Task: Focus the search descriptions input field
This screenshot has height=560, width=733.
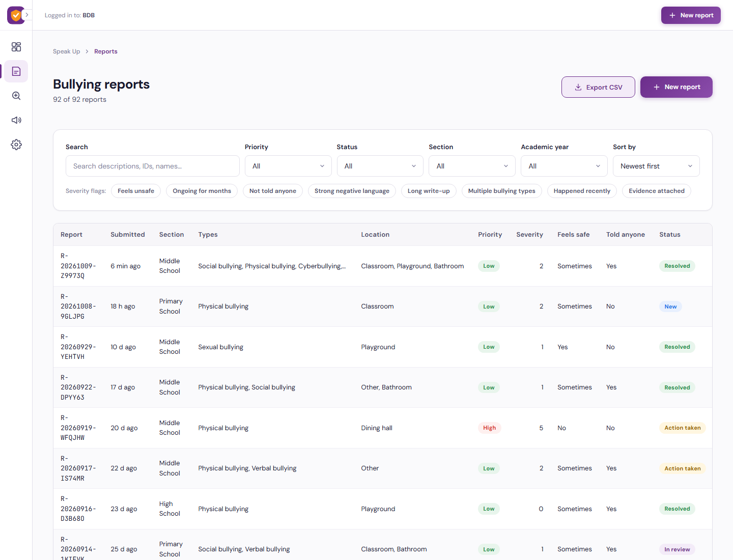Action: 153,166
